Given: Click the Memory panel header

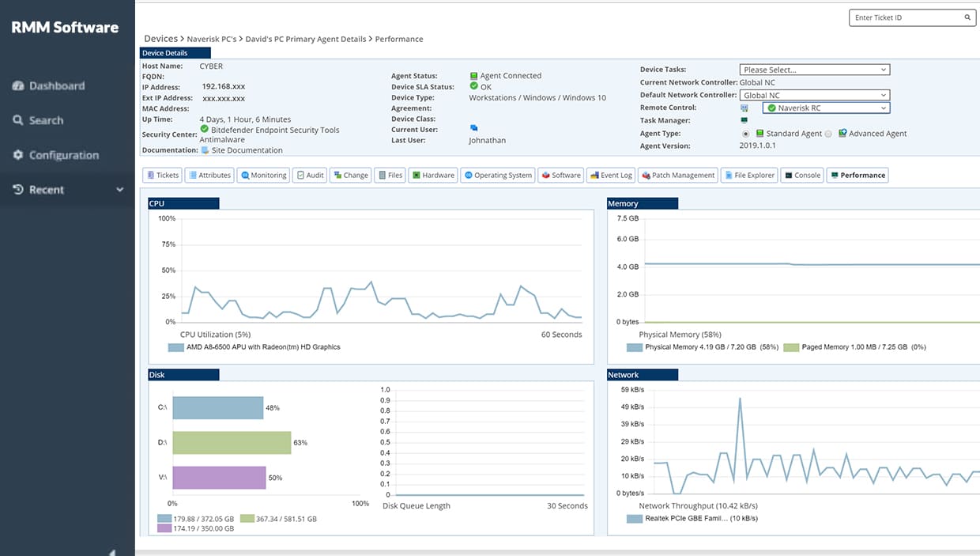Looking at the screenshot, I should pyautogui.click(x=643, y=204).
